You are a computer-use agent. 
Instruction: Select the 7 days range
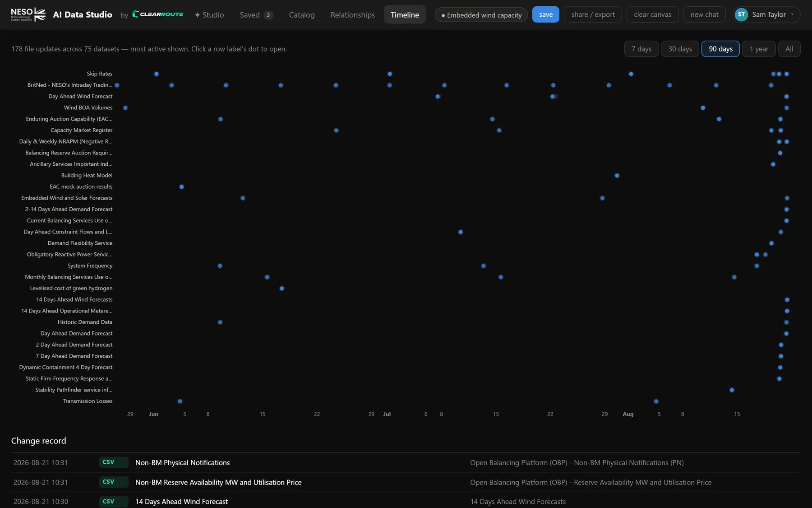pos(641,49)
